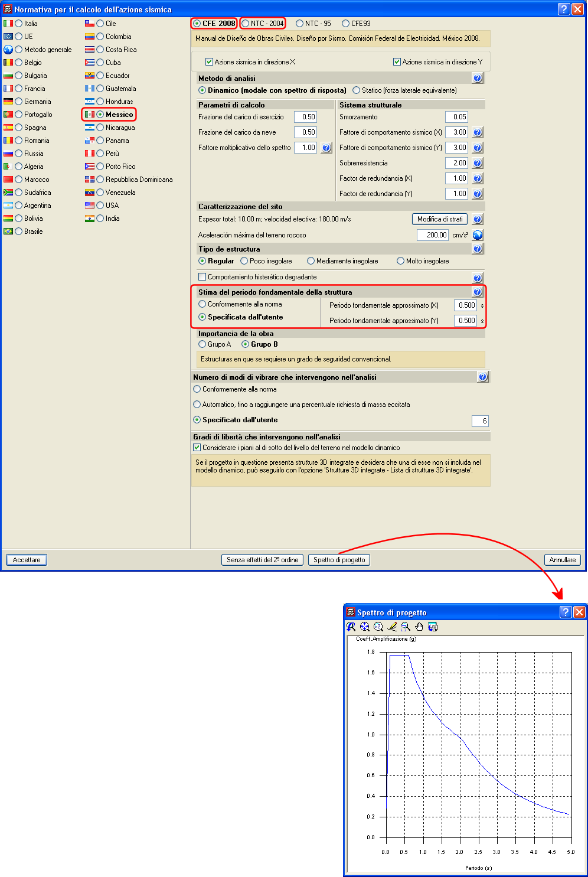Click Periodo fondamentale approssimato (X) field
Viewport: 588px width, 877px height.
465,305
